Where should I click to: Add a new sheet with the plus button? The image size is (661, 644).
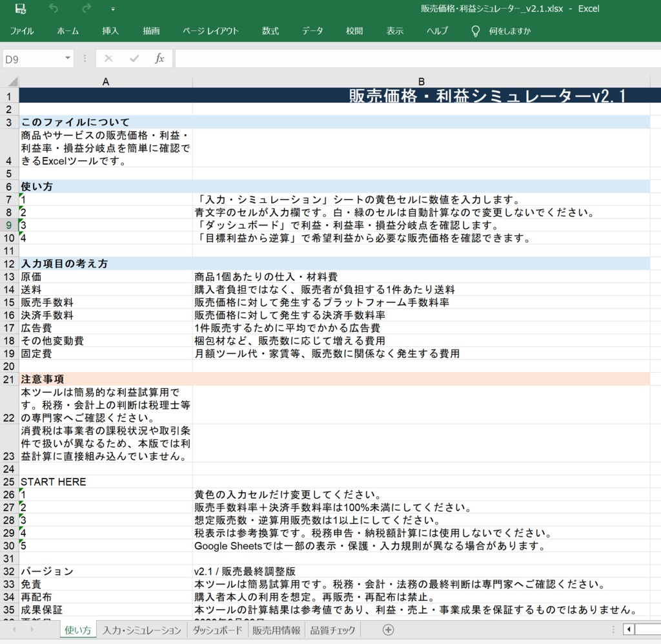tap(388, 630)
